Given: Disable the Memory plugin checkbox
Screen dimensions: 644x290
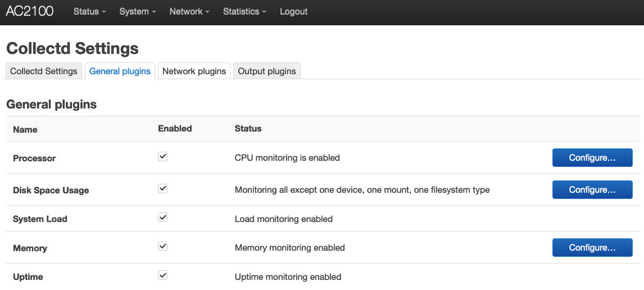Looking at the screenshot, I should (x=163, y=247).
